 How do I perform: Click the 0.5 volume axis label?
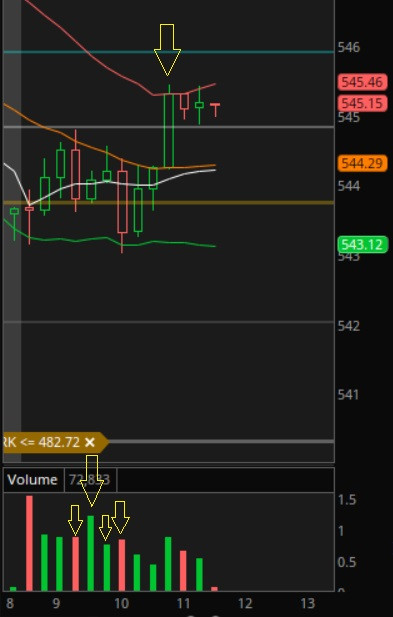coord(347,563)
